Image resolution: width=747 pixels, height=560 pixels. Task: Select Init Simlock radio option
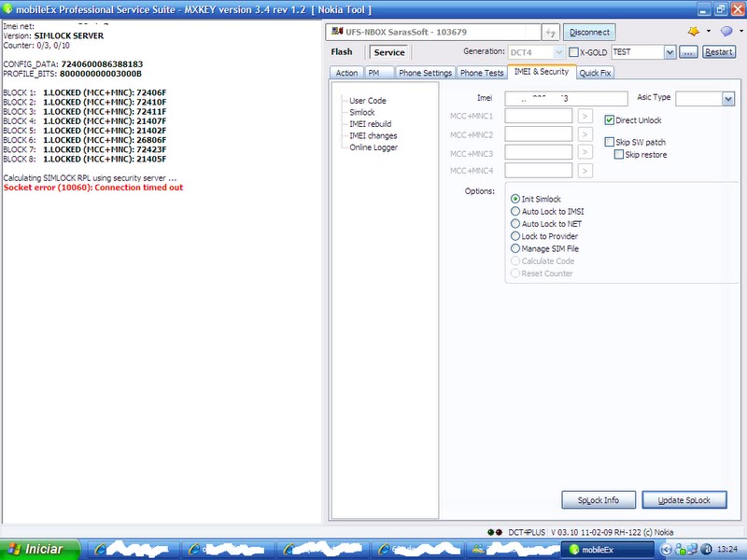(515, 199)
